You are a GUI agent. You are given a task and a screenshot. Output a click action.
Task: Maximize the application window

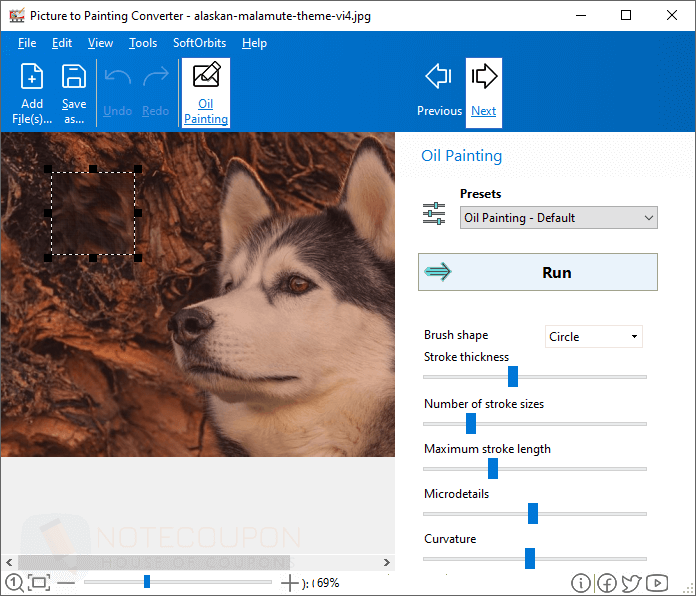click(x=626, y=16)
